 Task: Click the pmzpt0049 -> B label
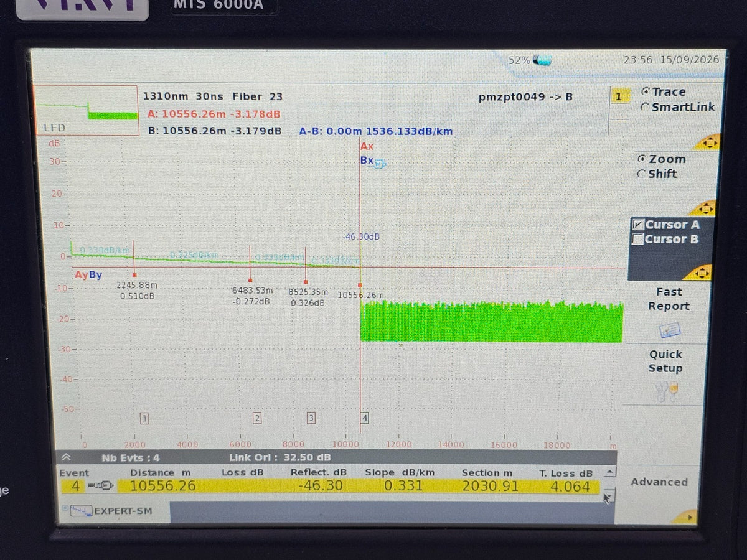pos(525,97)
